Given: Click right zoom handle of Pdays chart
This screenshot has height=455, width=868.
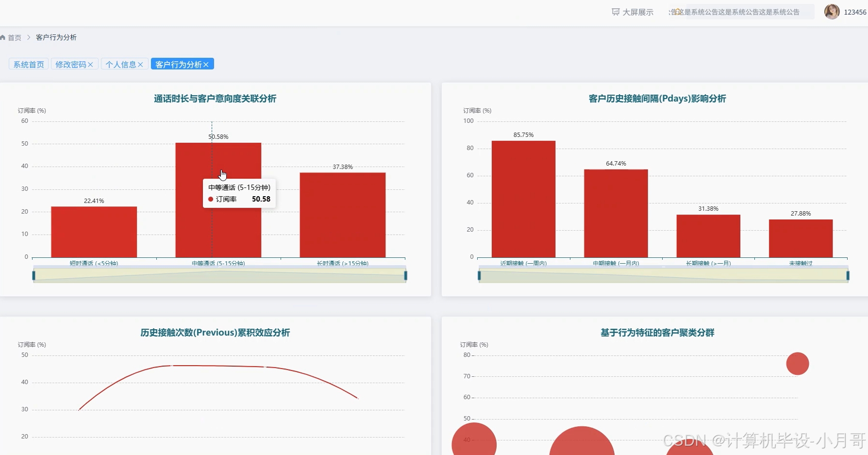Looking at the screenshot, I should pyautogui.click(x=848, y=276).
